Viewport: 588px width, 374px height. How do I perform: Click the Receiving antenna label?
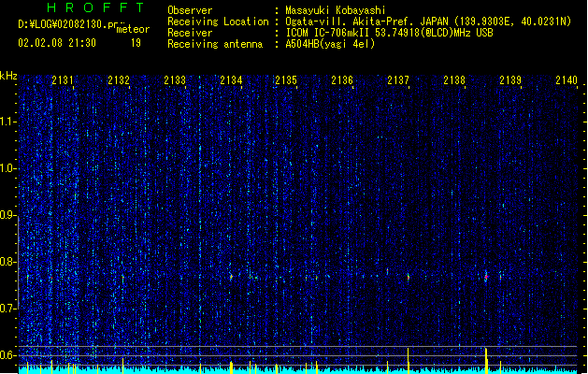coord(215,44)
